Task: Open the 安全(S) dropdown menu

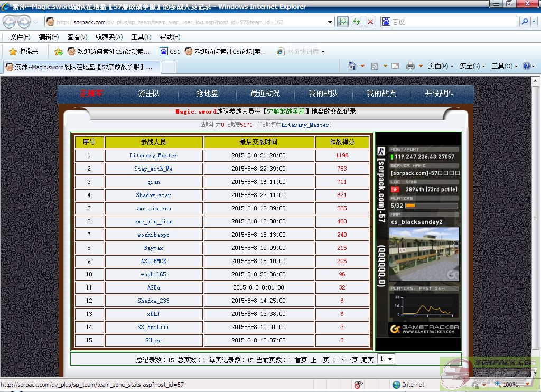Action: [x=472, y=66]
